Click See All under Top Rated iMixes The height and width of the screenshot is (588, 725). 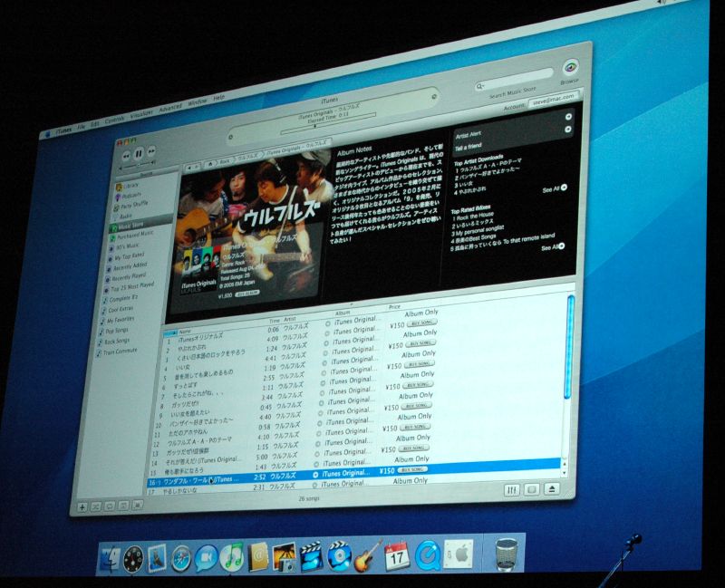tap(553, 247)
